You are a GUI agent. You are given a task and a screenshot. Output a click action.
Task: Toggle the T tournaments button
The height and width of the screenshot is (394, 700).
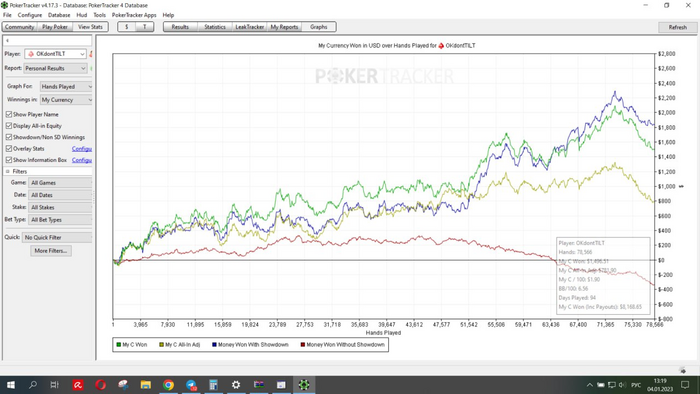click(x=145, y=27)
